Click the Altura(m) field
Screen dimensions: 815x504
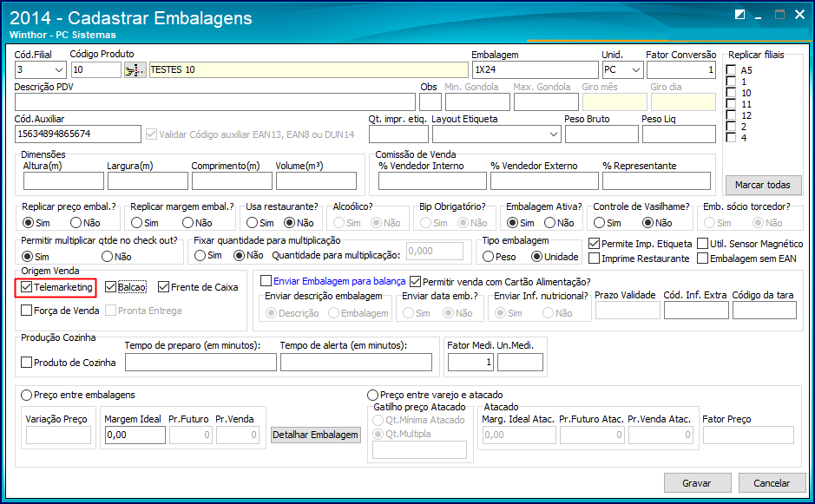63,180
